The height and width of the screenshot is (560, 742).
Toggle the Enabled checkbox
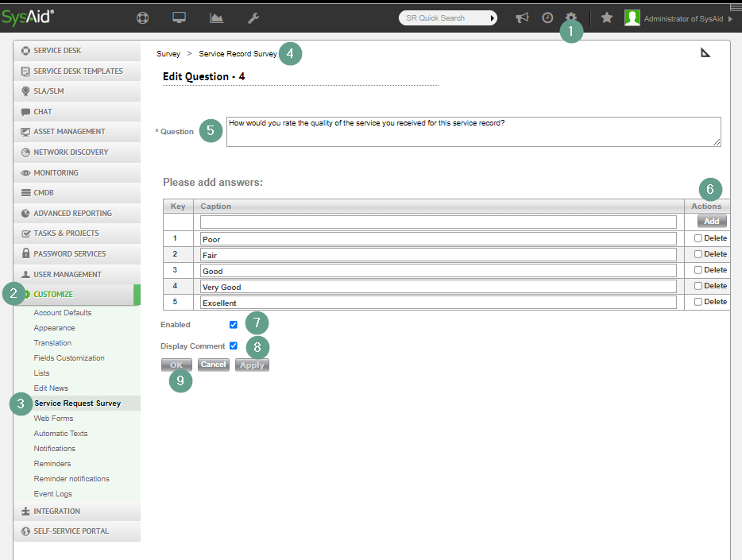[234, 325]
